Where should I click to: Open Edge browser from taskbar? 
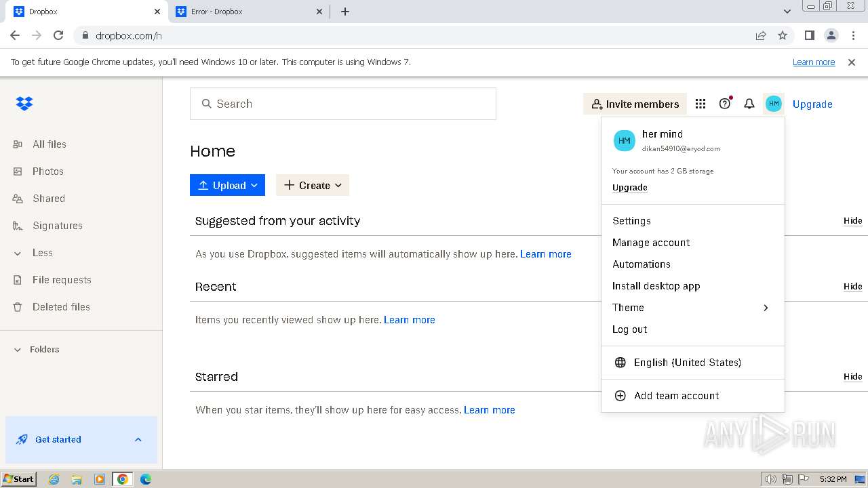(145, 479)
